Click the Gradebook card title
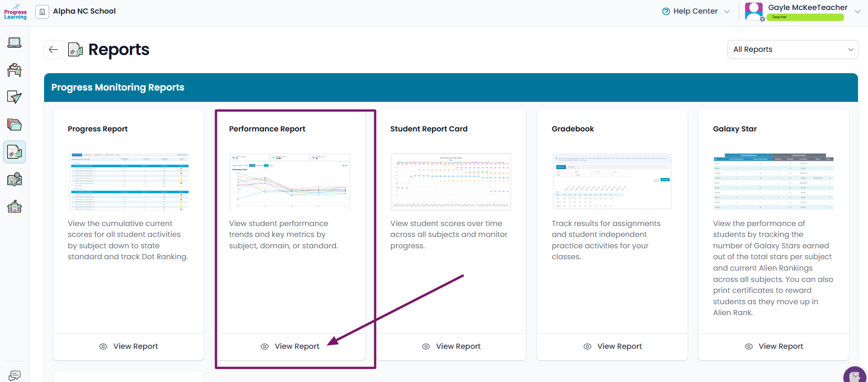The width and height of the screenshot is (868, 382). (x=573, y=129)
